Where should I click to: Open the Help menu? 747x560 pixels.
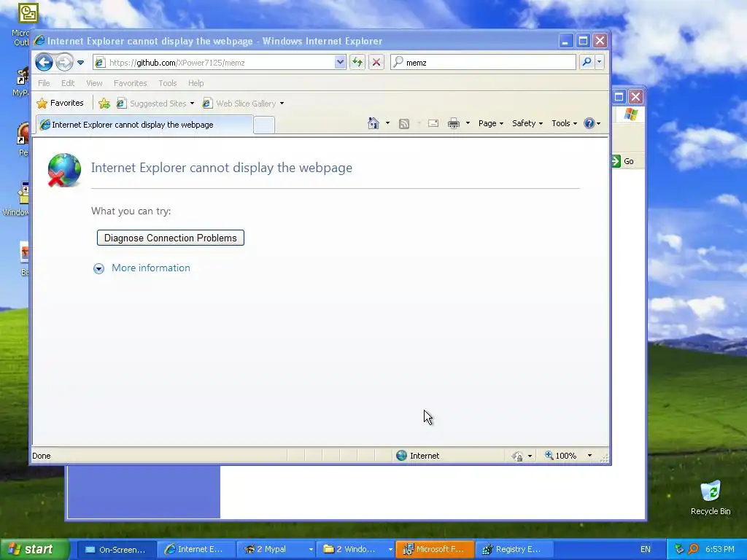coord(196,83)
